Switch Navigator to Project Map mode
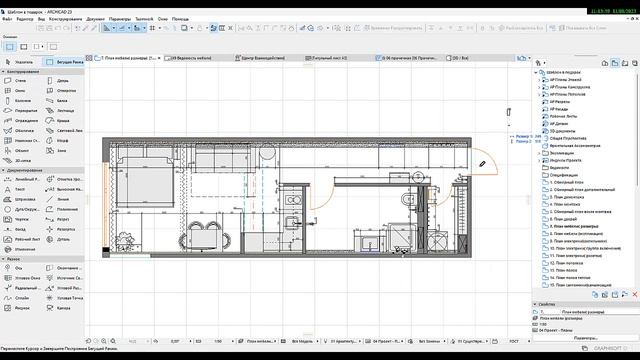Screen dimensions: 640x360 [605, 63]
